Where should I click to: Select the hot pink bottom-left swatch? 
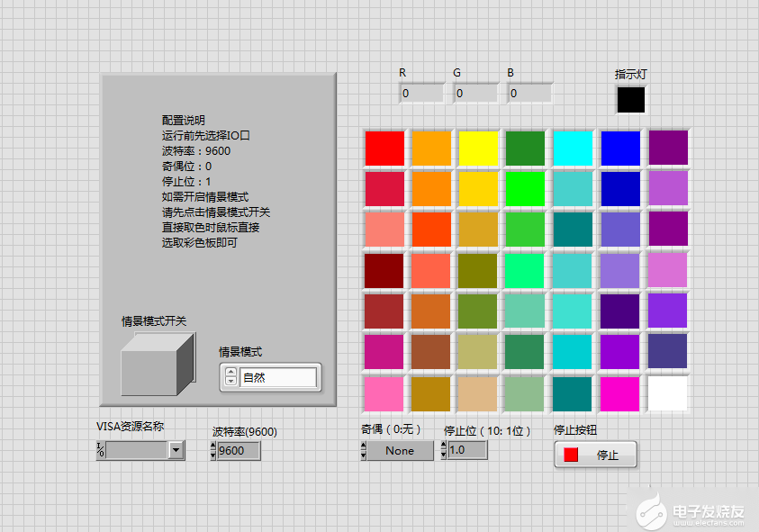tap(384, 393)
